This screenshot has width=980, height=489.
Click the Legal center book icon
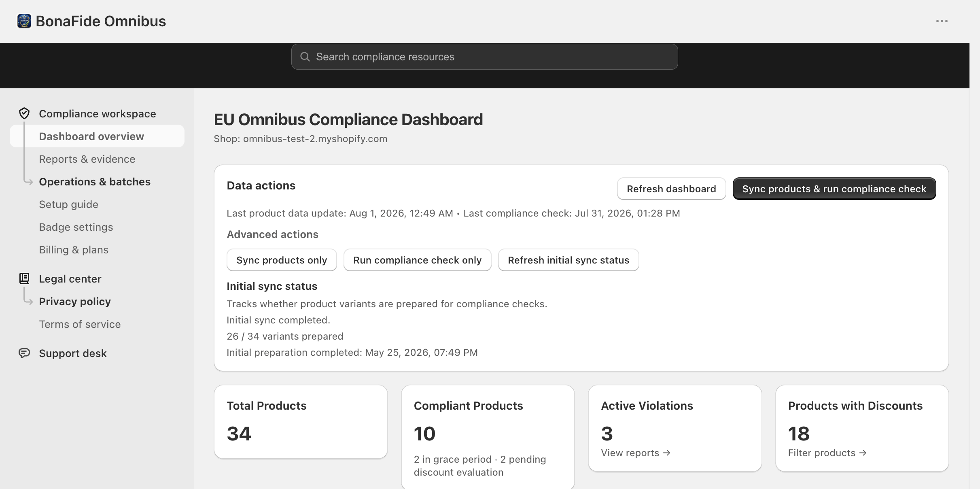click(x=24, y=279)
